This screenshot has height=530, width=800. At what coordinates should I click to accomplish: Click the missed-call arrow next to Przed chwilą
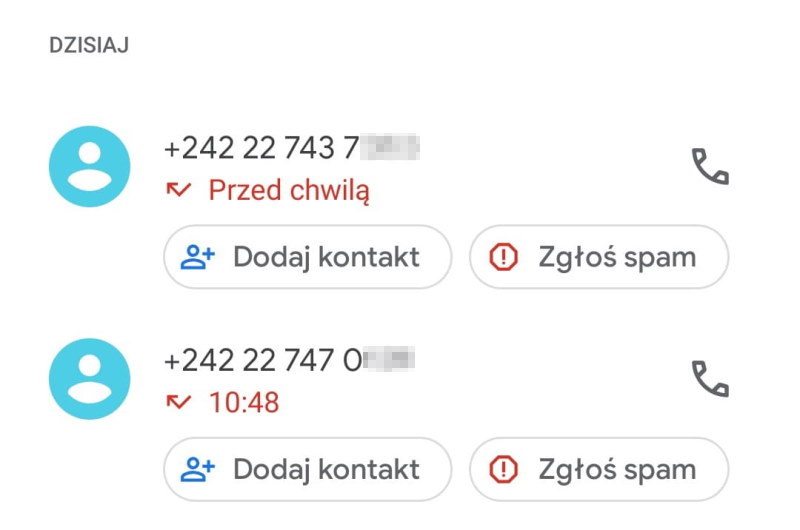click(179, 190)
